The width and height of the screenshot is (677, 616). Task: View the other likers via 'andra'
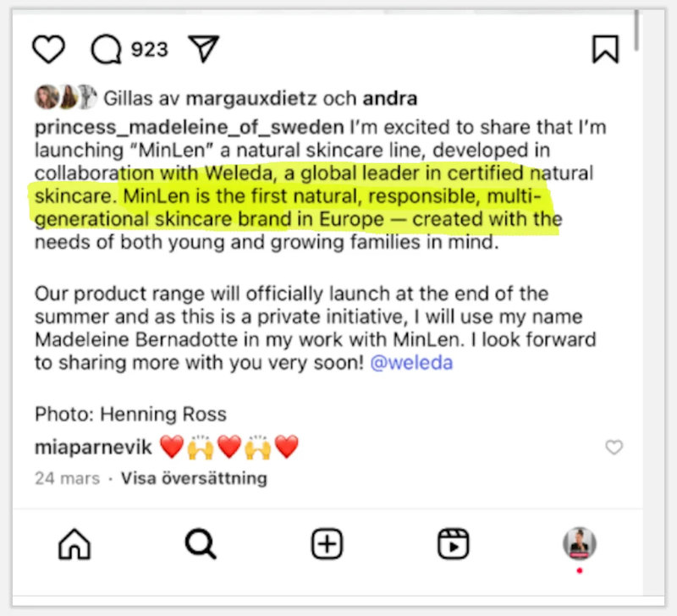click(x=390, y=98)
